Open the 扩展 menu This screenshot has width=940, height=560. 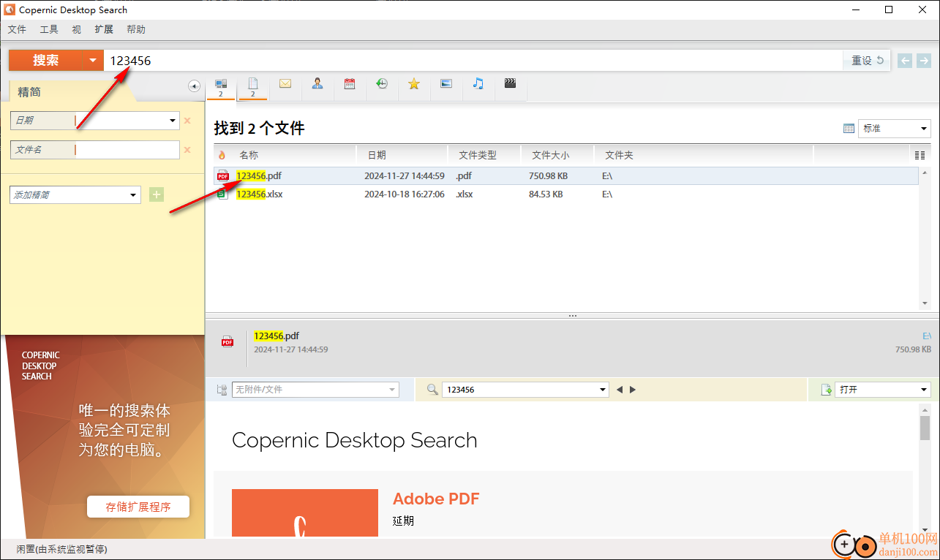[x=104, y=29]
